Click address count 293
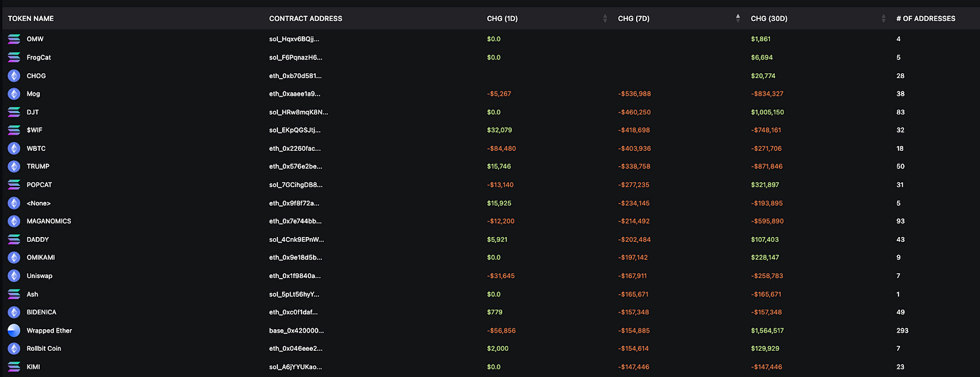 click(x=903, y=331)
